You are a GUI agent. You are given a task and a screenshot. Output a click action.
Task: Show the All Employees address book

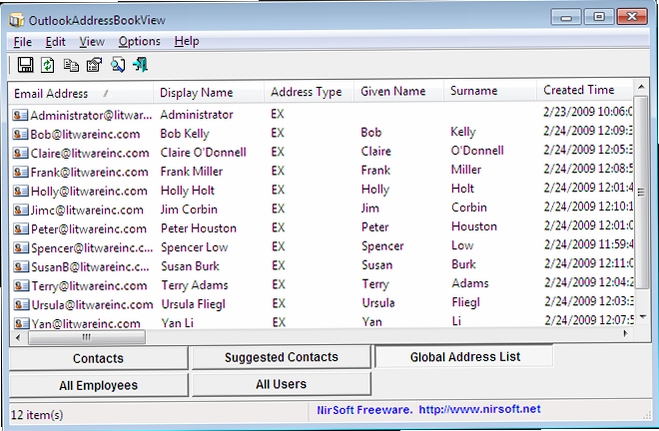tap(98, 385)
